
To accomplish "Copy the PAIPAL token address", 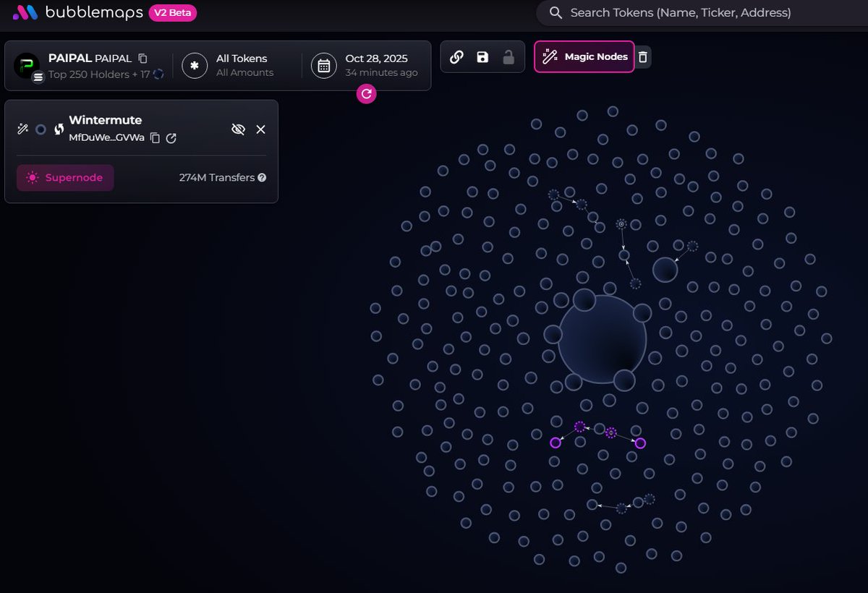I will (142, 58).
